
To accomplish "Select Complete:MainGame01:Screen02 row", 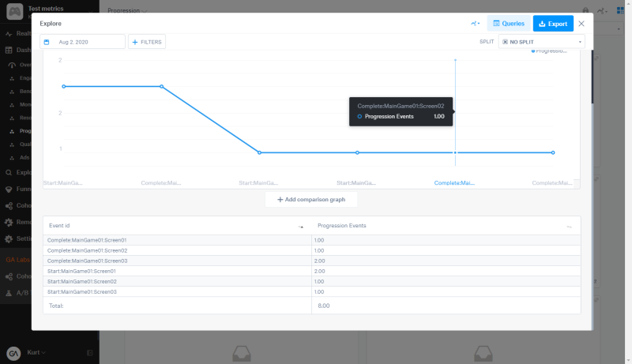I will 311,250.
